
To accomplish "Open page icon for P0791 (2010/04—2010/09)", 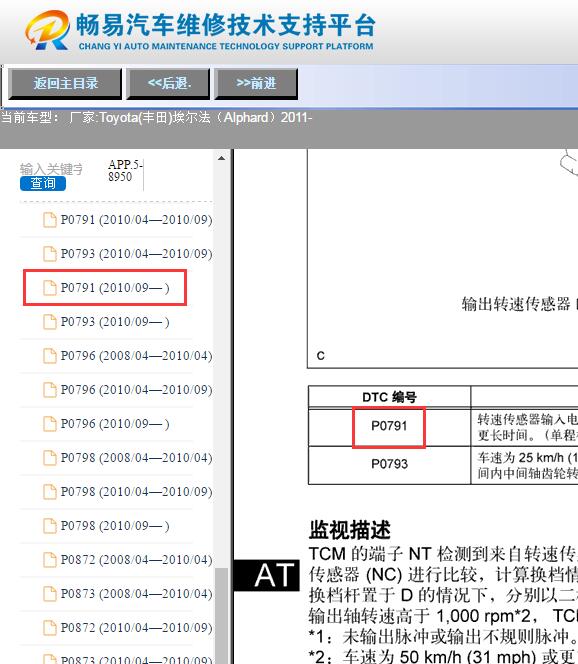I will pos(50,220).
